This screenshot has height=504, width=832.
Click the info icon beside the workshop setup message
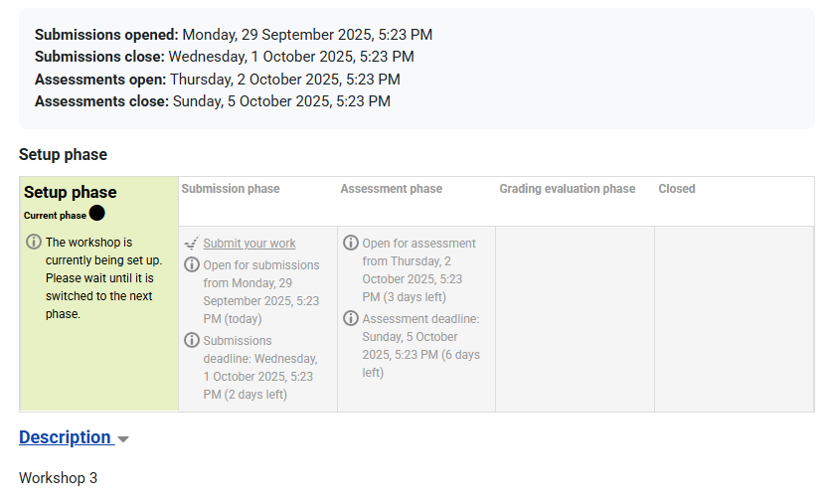[34, 242]
